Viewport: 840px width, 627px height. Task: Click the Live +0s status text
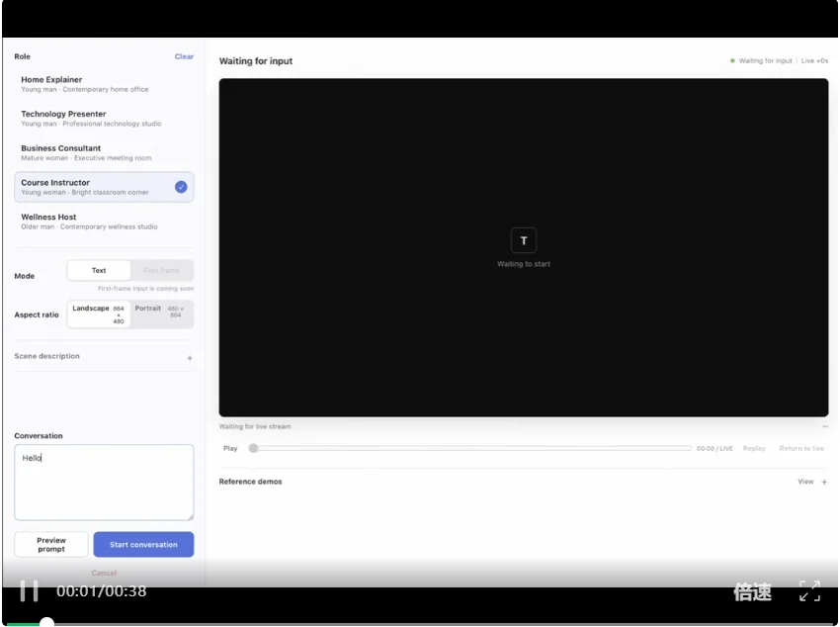(x=814, y=61)
